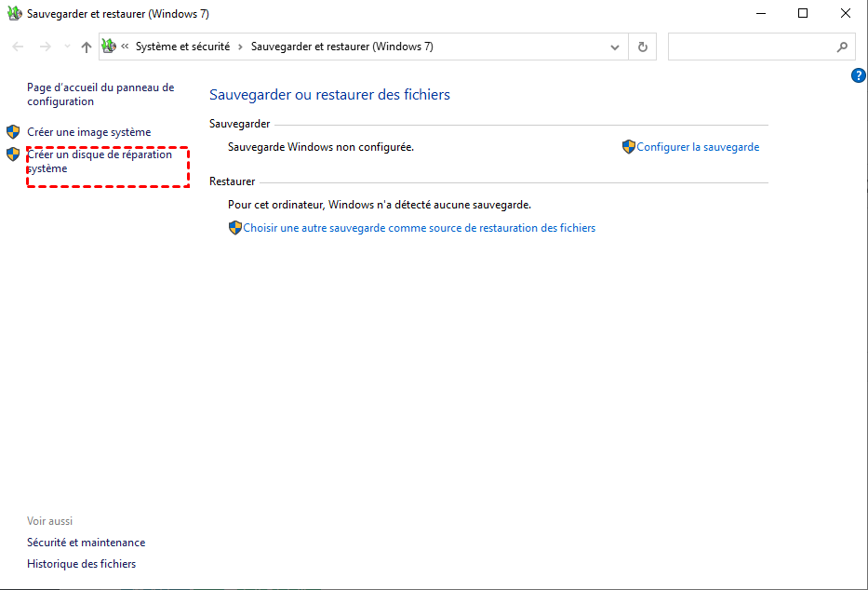Click the heading Sauvegarder ou restaurer des fichiers

(x=329, y=95)
